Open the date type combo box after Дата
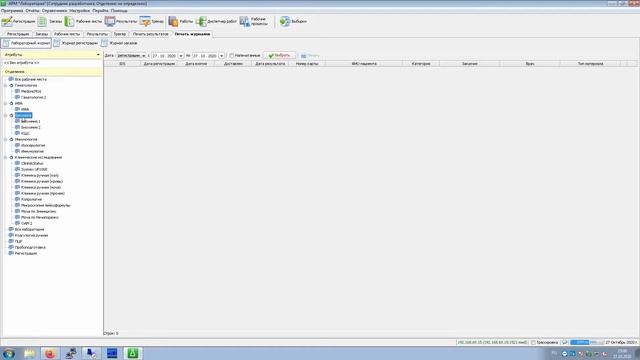This screenshot has height=360, width=640. (x=131, y=56)
